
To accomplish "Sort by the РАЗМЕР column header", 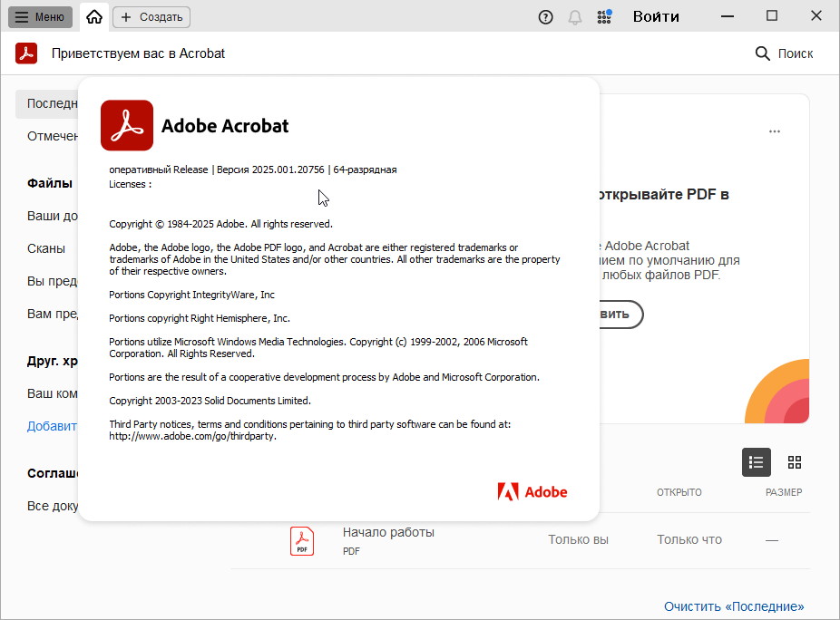I will (x=783, y=492).
